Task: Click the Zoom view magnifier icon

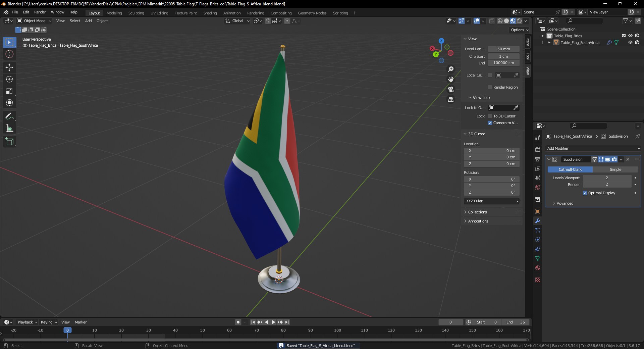Action: [x=451, y=69]
